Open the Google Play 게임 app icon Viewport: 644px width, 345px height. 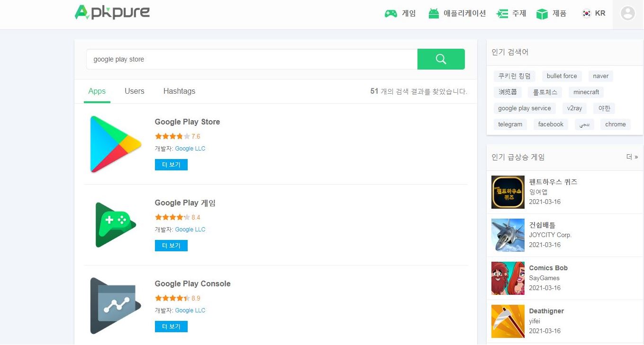point(116,225)
